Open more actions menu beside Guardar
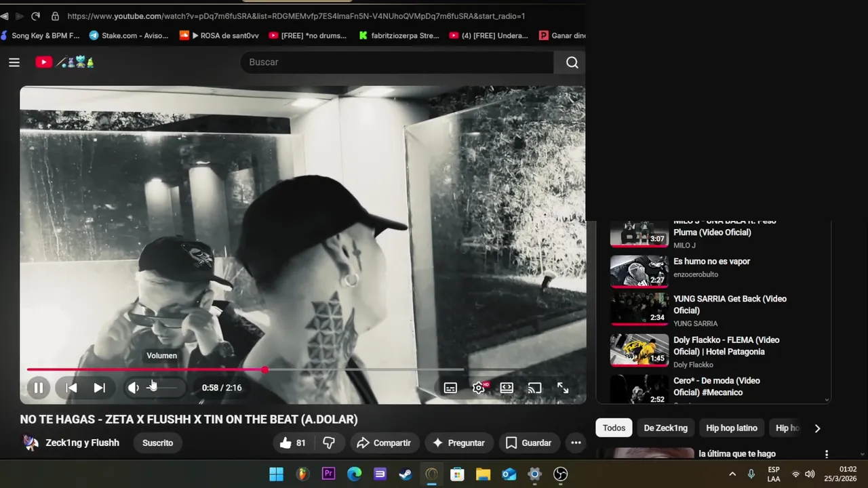The image size is (868, 488). coord(576,443)
